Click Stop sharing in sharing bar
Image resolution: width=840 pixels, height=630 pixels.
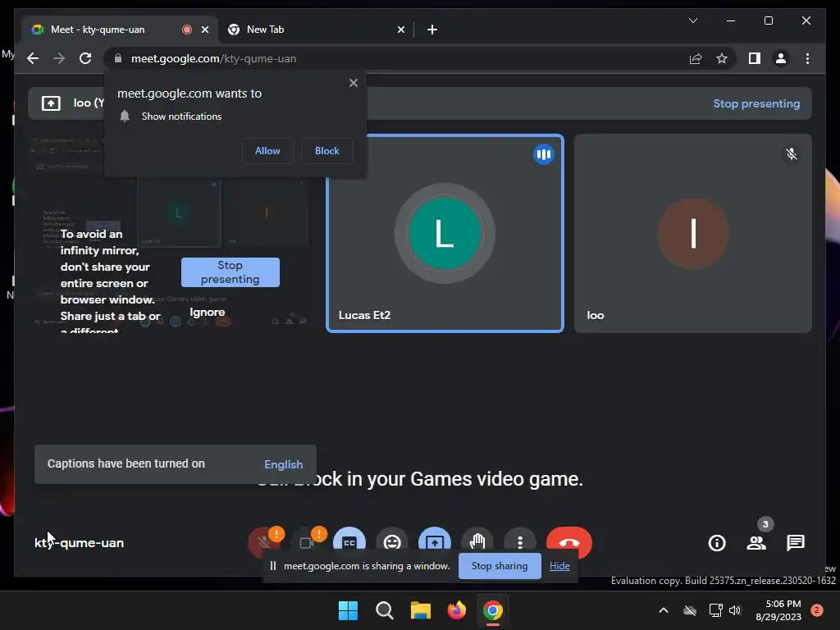pyautogui.click(x=500, y=566)
